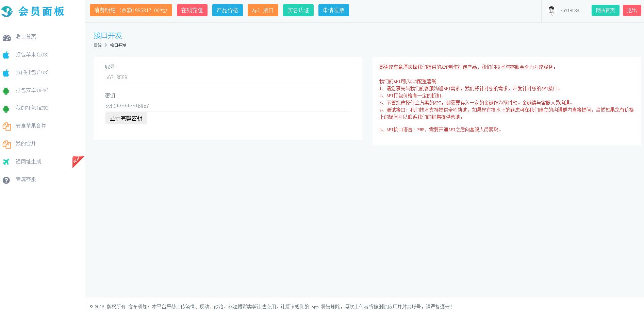Click the Apple icon beside 我的打包(iOS)
Screen dimensions: 644x311
pyautogui.click(x=6, y=73)
